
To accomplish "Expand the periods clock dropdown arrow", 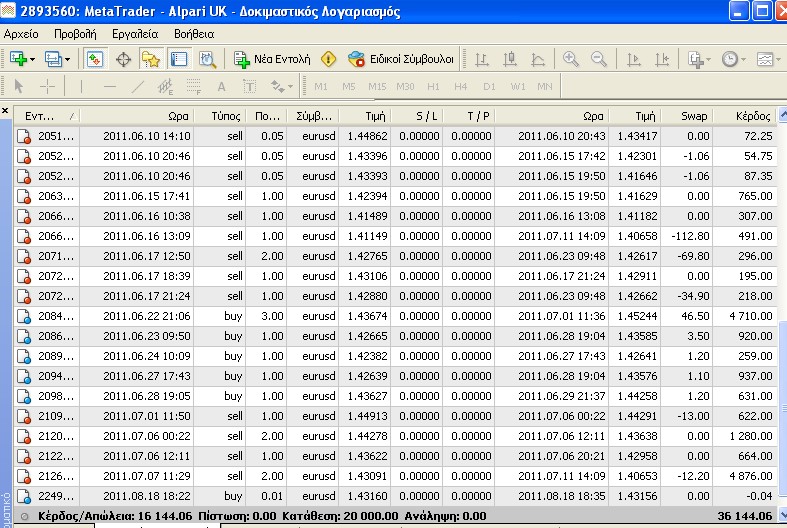I will (x=743, y=60).
